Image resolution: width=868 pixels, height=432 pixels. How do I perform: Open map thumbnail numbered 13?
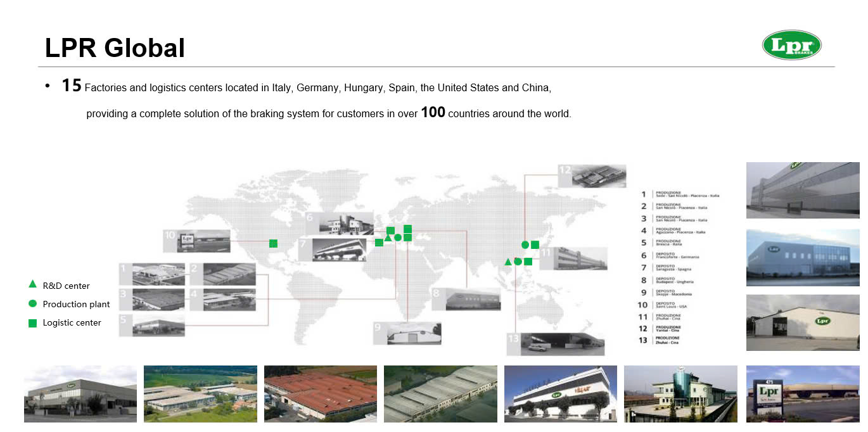point(556,343)
